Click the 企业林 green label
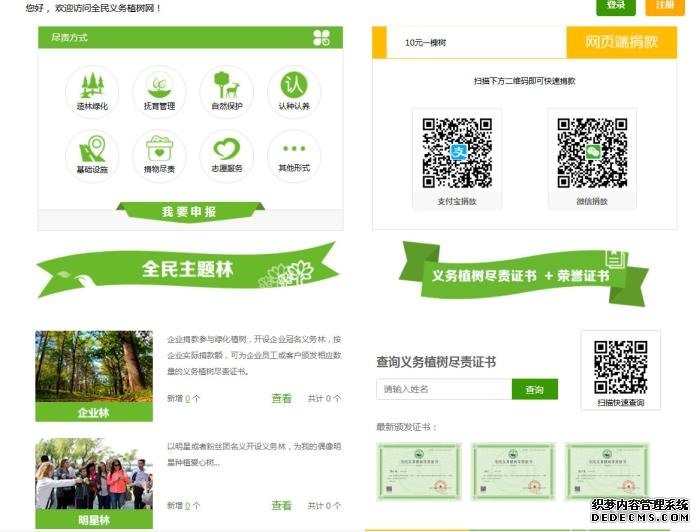The width and height of the screenshot is (700, 532). click(94, 412)
